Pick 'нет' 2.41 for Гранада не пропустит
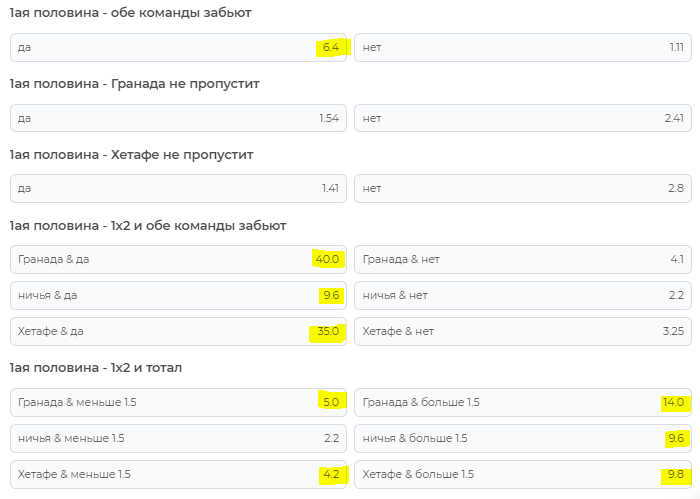This screenshot has height=499, width=700. point(522,118)
